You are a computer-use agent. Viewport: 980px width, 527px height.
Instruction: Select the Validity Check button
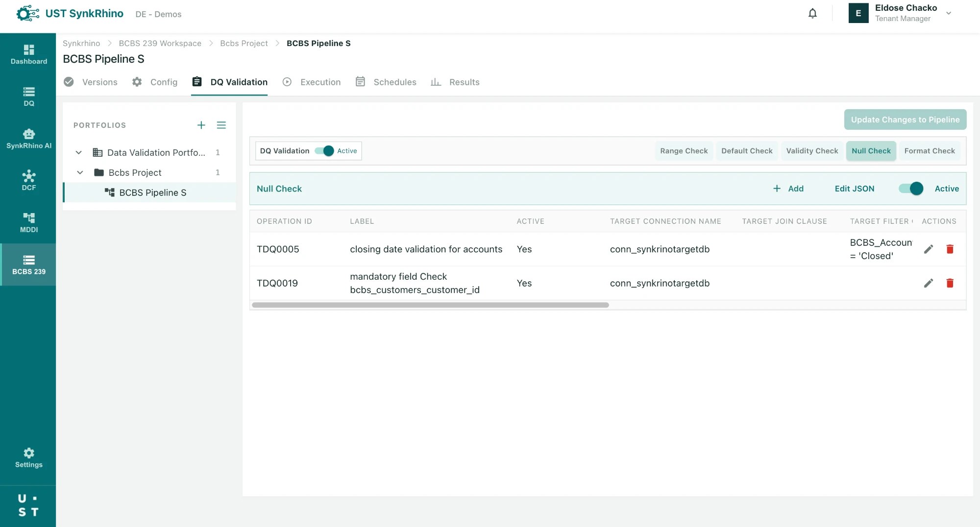pyautogui.click(x=812, y=151)
